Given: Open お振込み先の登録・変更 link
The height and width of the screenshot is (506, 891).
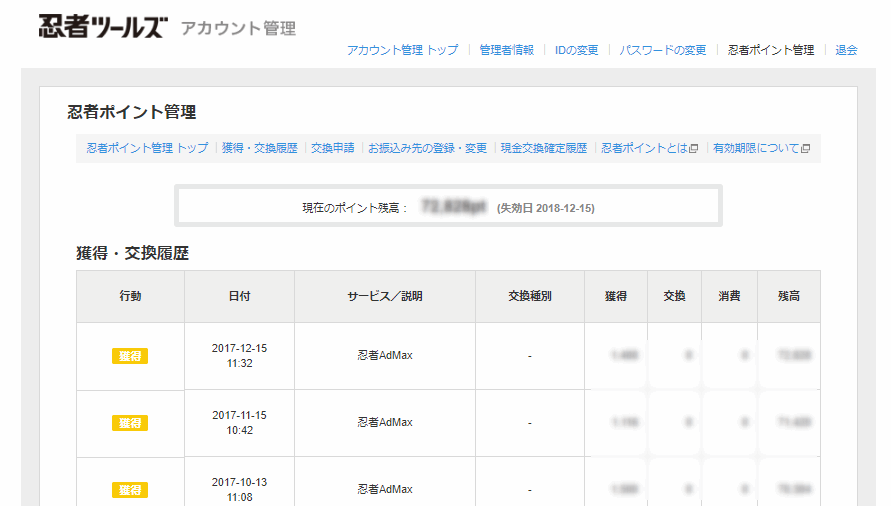Looking at the screenshot, I should coord(427,148).
